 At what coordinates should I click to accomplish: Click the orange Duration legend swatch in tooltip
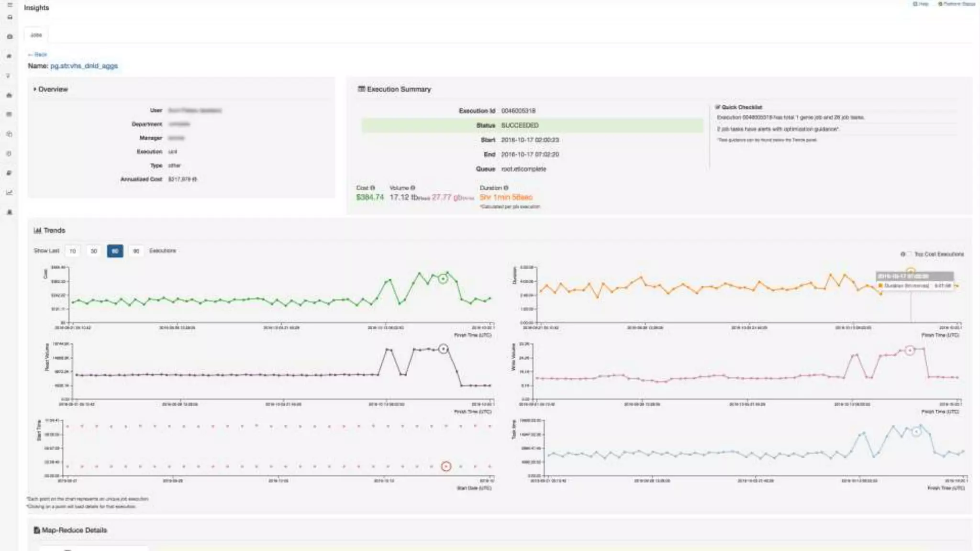880,286
